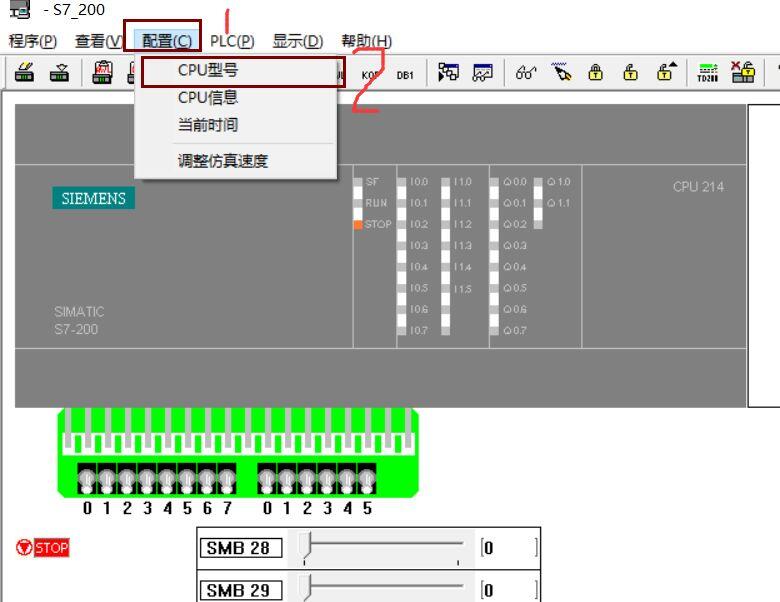780x602 pixels.
Task: Click the I1.5 input indicator
Action: [445, 289]
